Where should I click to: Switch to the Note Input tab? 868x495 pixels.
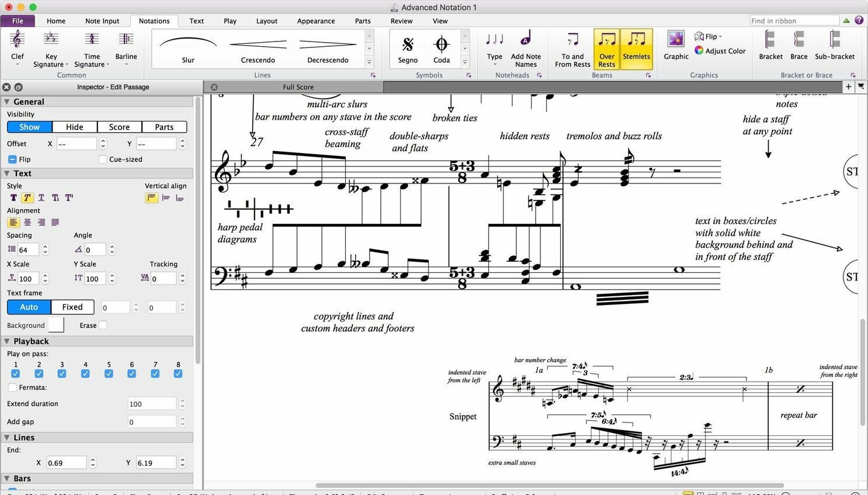[x=102, y=21]
